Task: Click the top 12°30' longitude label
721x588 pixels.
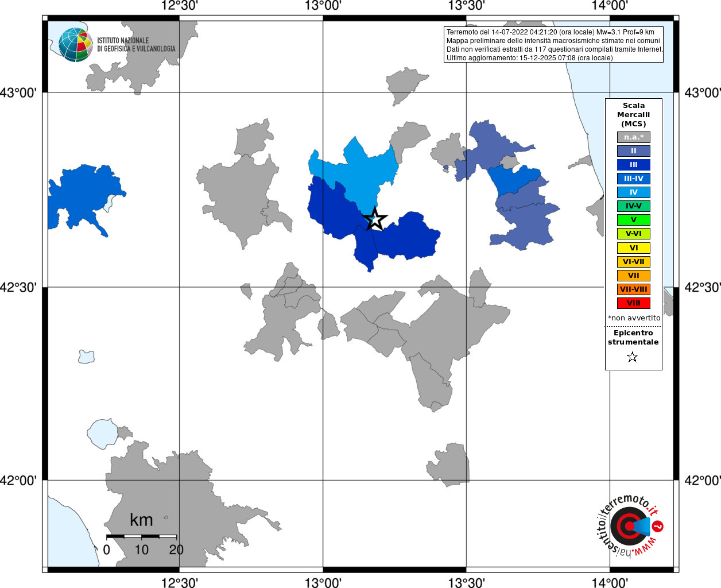Action: (180, 6)
